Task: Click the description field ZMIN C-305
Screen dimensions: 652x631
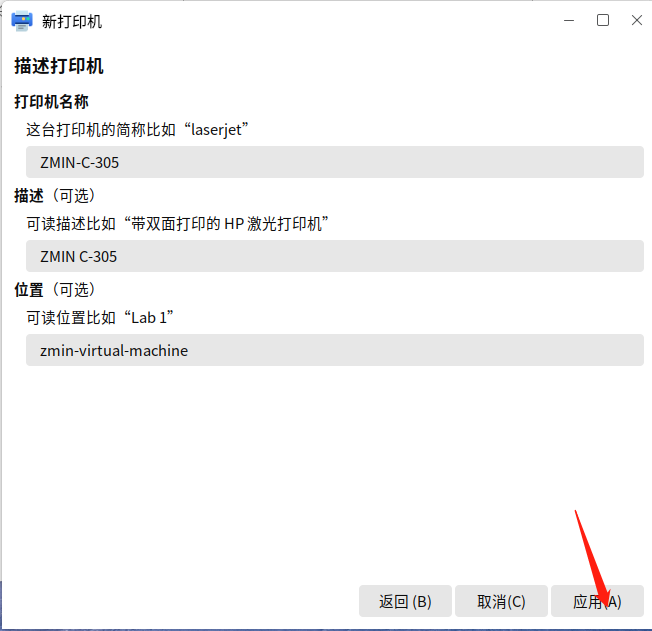Action: (x=335, y=256)
